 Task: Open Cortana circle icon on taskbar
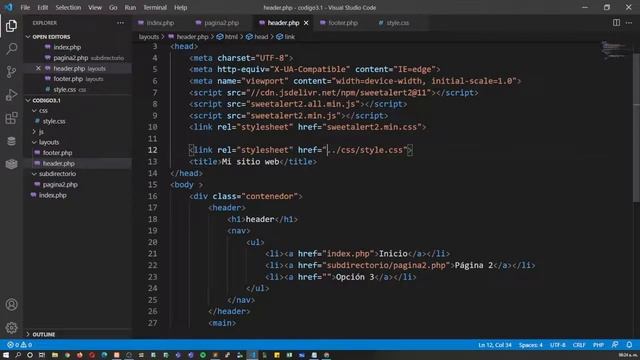point(30,355)
